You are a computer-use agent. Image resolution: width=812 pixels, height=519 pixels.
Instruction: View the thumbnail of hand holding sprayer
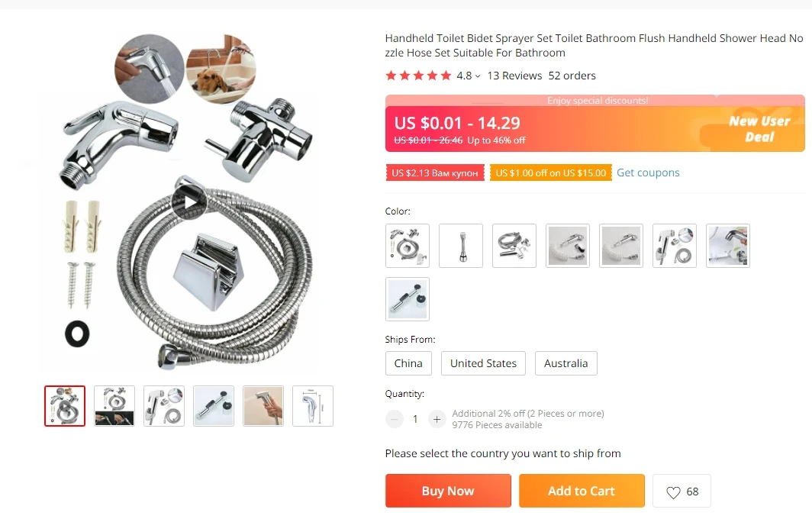tap(263, 406)
